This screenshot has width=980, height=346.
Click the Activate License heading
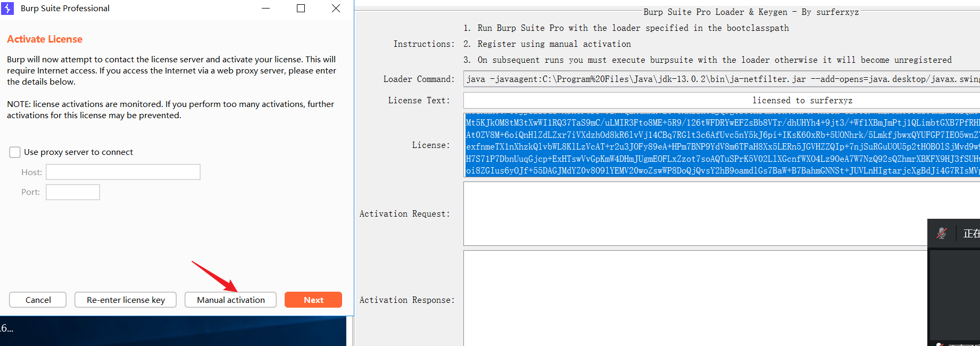click(45, 39)
